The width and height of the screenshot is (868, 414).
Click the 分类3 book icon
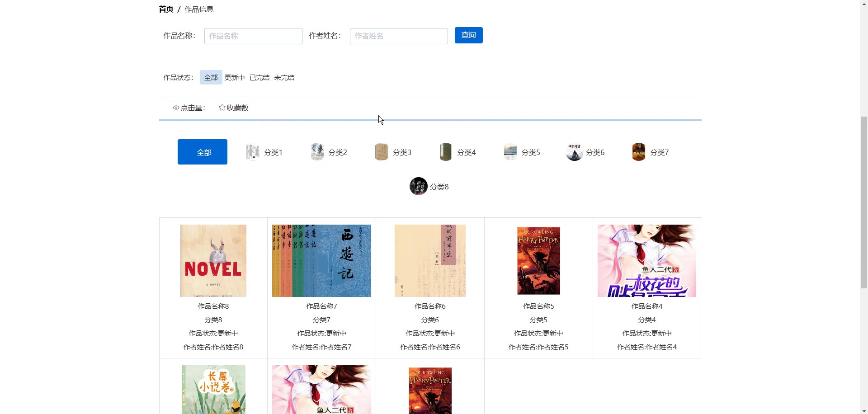click(382, 152)
